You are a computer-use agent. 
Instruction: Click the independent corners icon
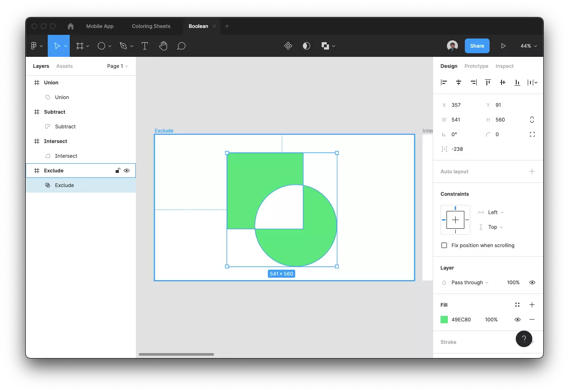click(532, 134)
